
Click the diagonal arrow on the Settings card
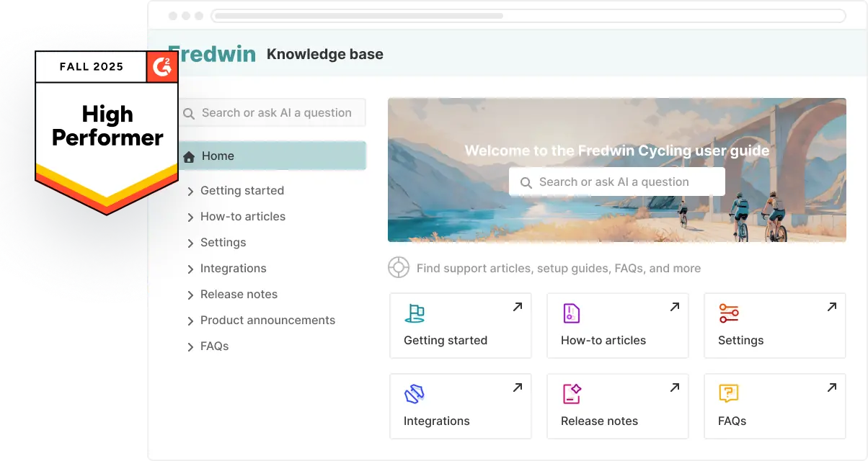pyautogui.click(x=831, y=306)
